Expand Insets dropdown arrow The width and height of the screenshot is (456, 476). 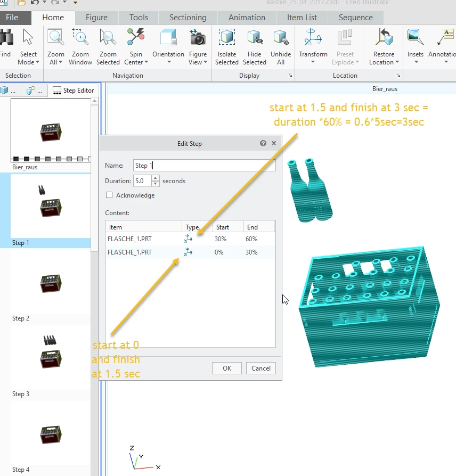[416, 62]
